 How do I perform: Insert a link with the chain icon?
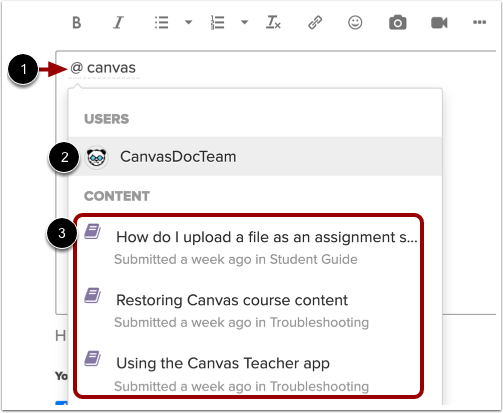click(315, 23)
